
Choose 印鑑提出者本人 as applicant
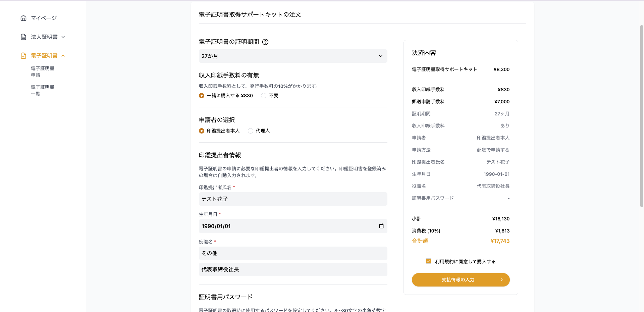point(202,131)
